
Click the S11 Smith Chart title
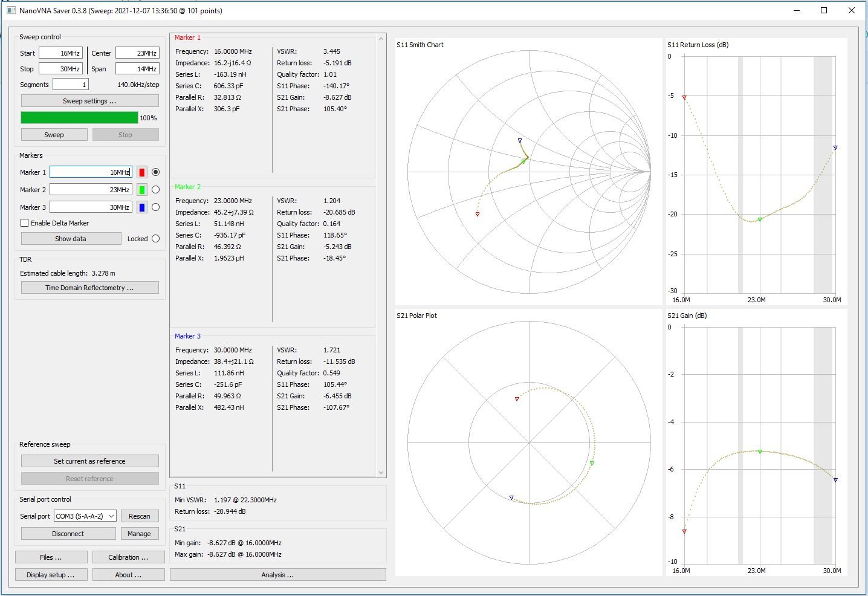tap(420, 45)
